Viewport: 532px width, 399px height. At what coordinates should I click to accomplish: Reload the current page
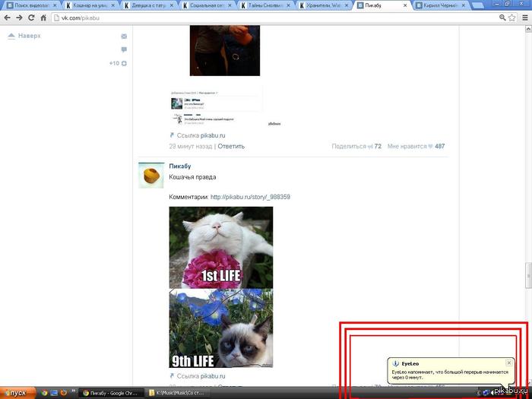click(x=31, y=17)
